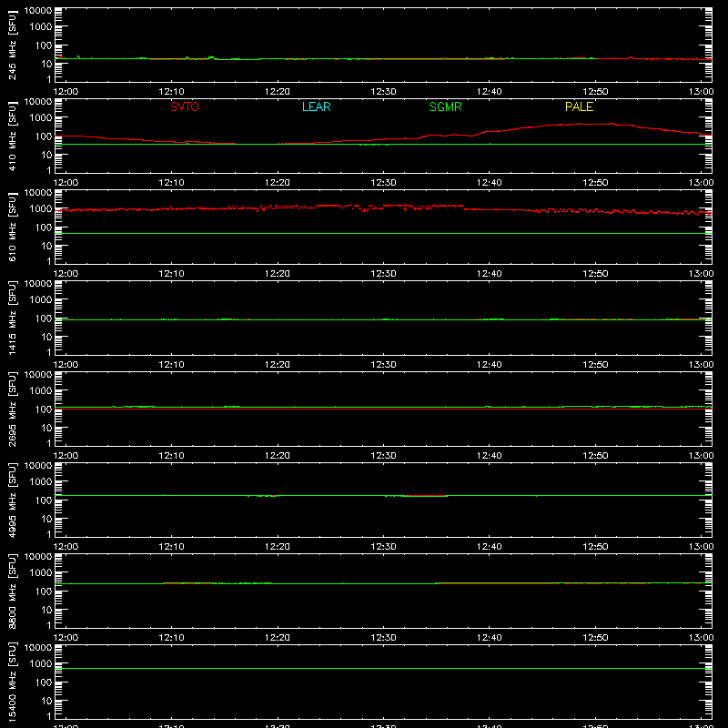728x728 pixels.
Task: Select the '8800 MHz [SFU]' axis title
Action: pos(13,591)
